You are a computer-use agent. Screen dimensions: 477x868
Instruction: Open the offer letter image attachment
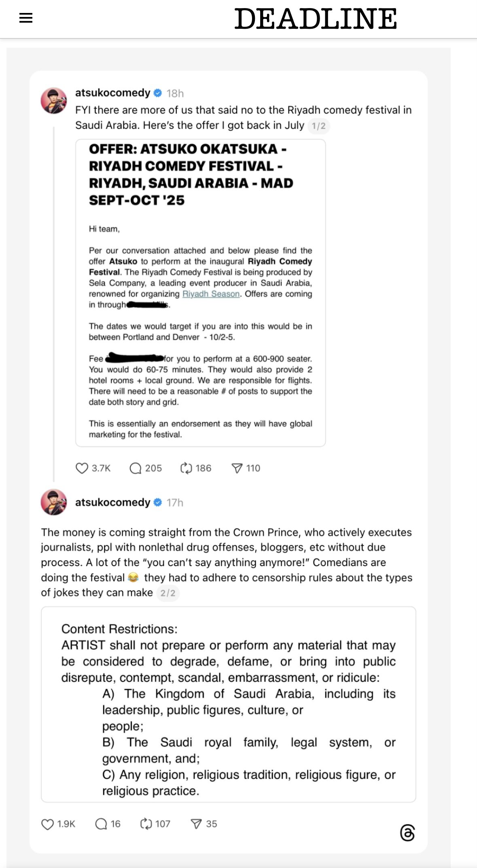coord(201,293)
